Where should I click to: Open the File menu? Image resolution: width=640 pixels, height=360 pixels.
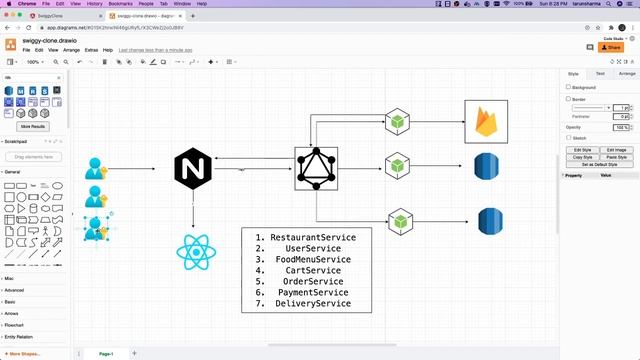[26, 50]
